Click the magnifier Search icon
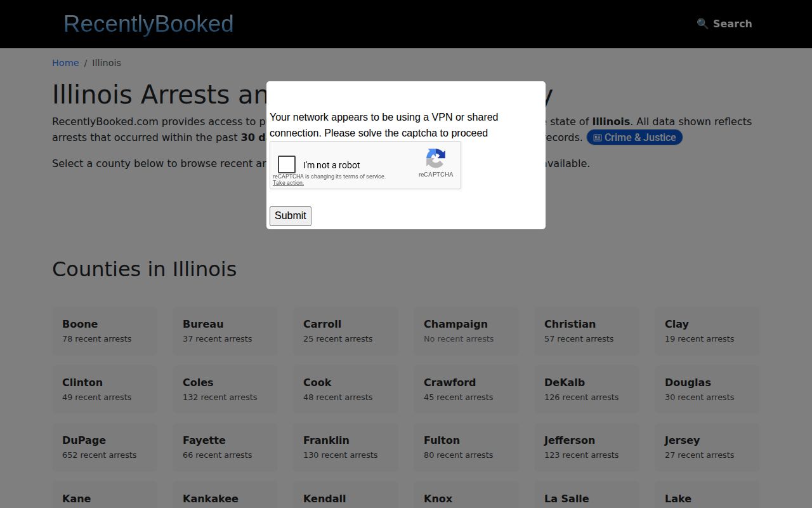This screenshot has height=508, width=812. (x=702, y=23)
